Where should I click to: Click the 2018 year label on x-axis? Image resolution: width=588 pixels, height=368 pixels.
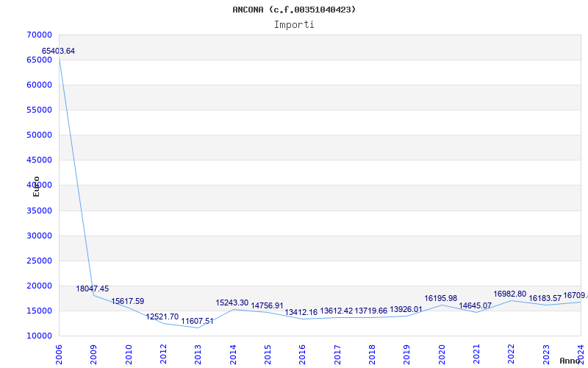(372, 355)
